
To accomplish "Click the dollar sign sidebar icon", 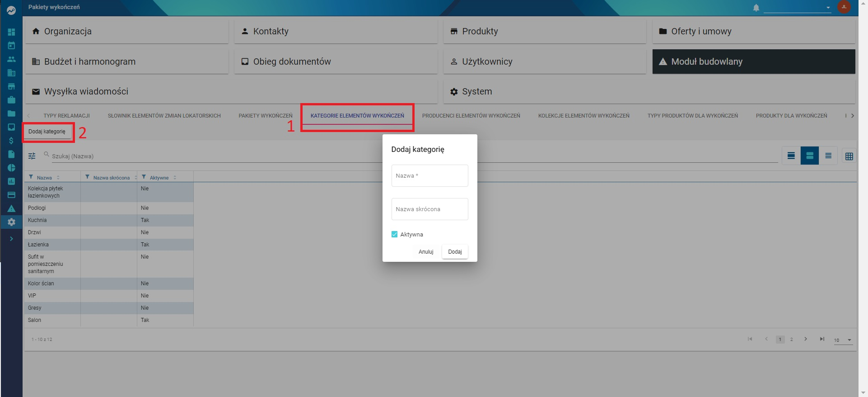I will [x=11, y=141].
